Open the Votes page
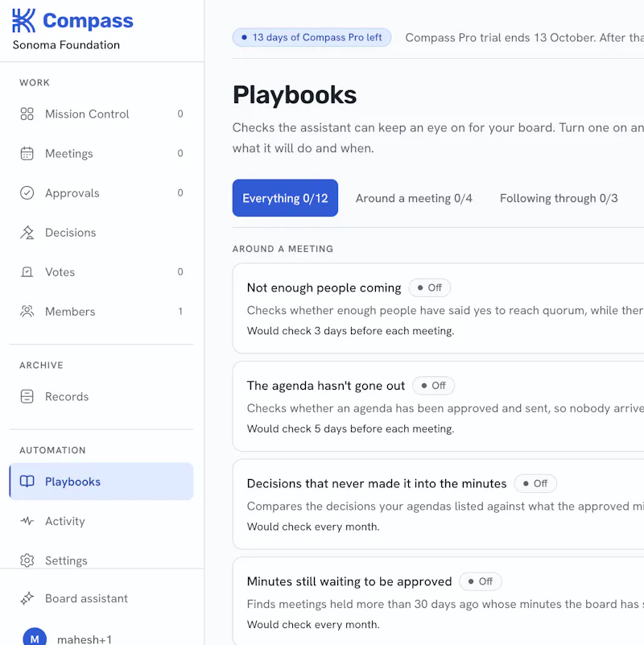 (101, 272)
